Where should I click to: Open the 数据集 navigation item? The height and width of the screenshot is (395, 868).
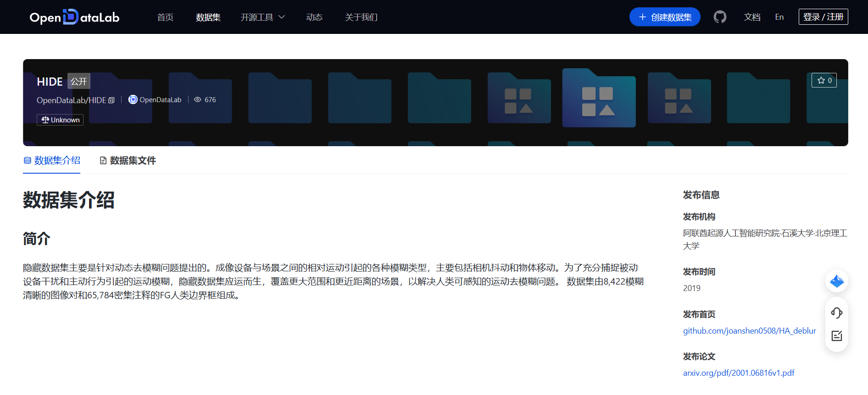(x=208, y=17)
